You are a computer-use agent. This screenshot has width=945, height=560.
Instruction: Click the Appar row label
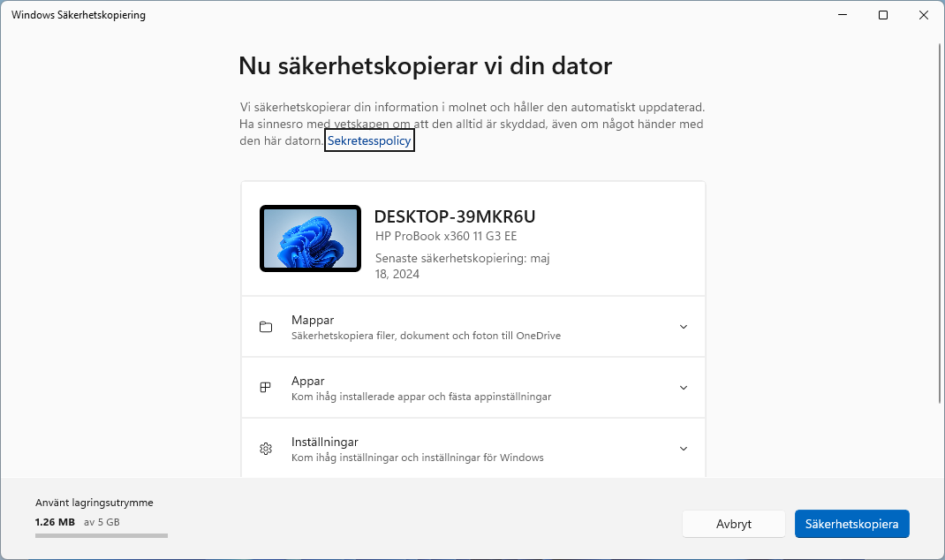pos(309,381)
